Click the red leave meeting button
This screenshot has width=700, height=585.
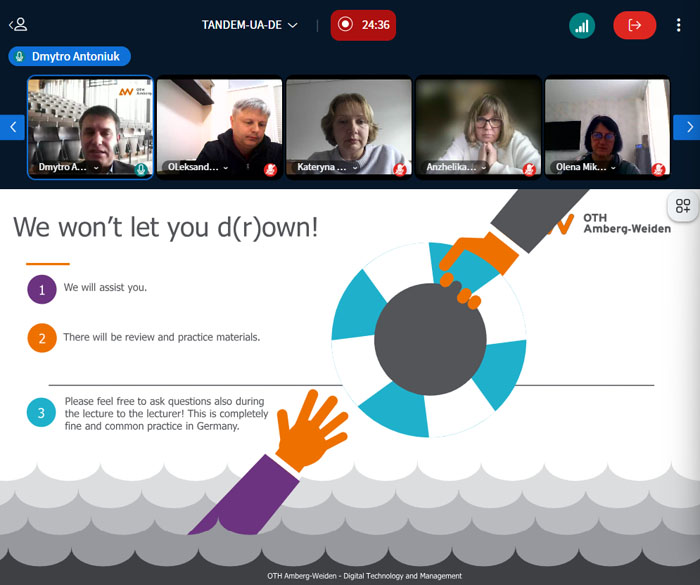[x=634, y=25]
